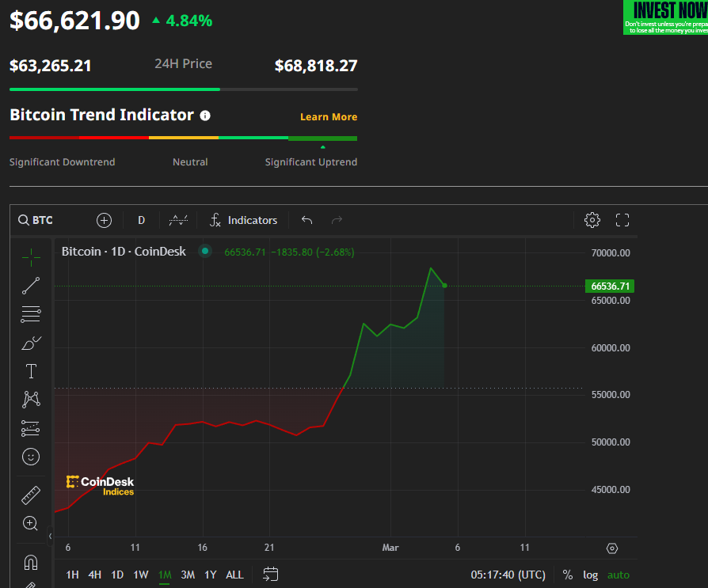The height and width of the screenshot is (588, 708).
Task: Select the ALL timeframe tab
Action: pos(234,575)
